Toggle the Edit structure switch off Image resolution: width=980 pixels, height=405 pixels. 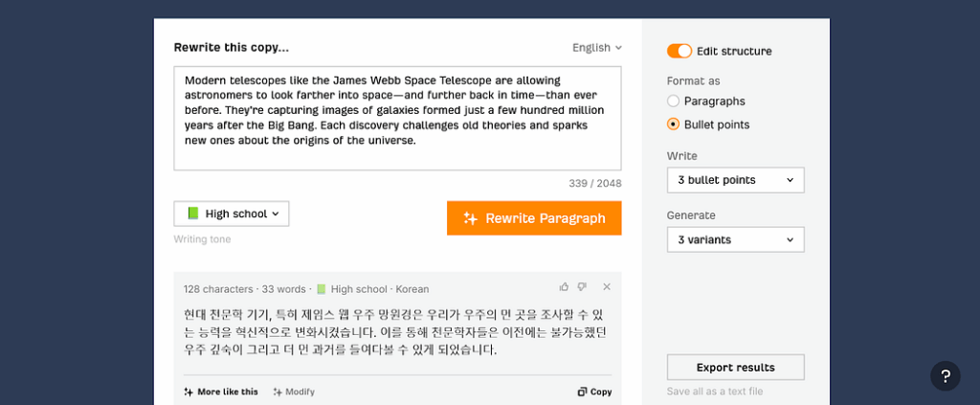pyautogui.click(x=679, y=52)
